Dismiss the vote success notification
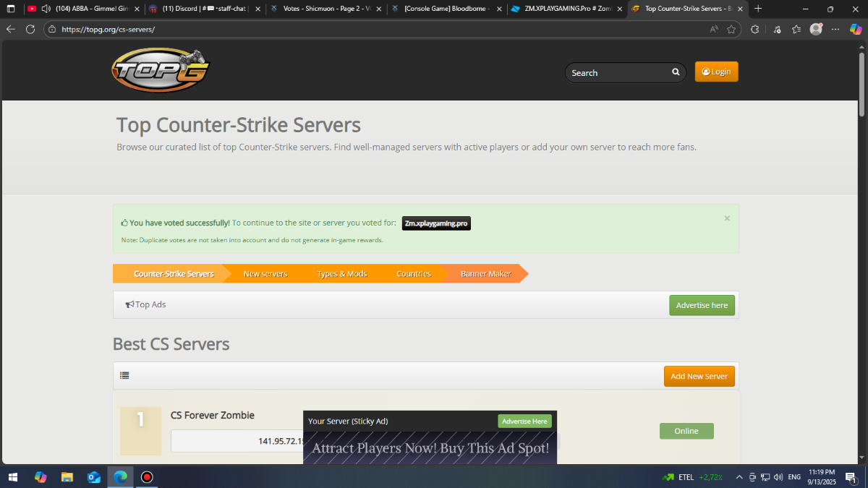This screenshot has width=868, height=488. click(x=727, y=218)
